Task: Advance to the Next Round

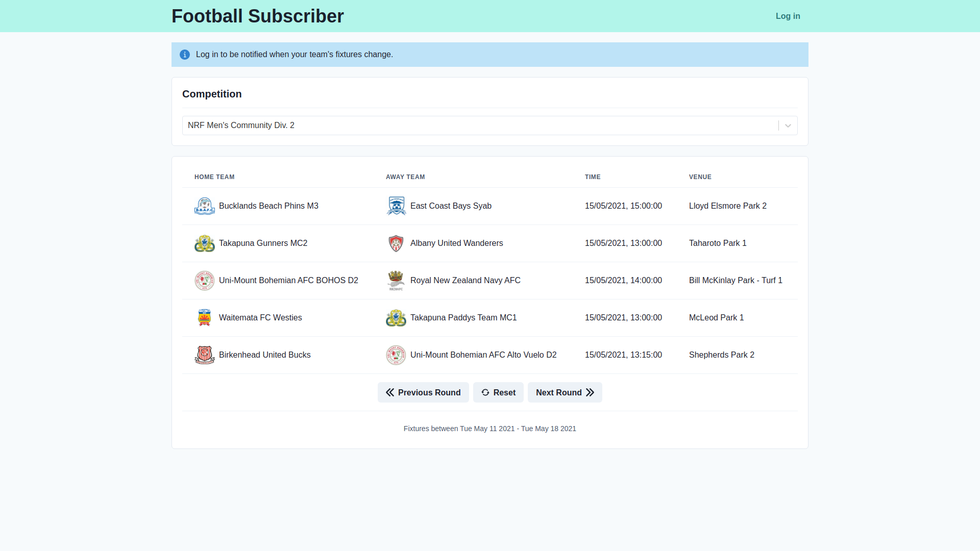Action: click(565, 392)
